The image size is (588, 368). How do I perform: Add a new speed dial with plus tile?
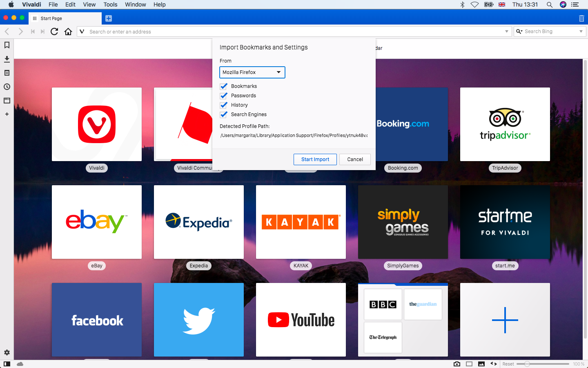pyautogui.click(x=505, y=320)
